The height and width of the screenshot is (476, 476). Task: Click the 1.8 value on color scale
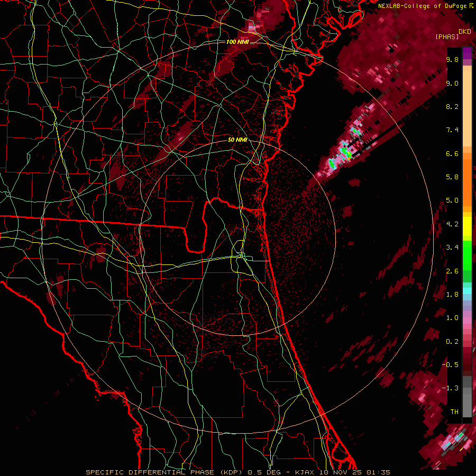[452, 295]
